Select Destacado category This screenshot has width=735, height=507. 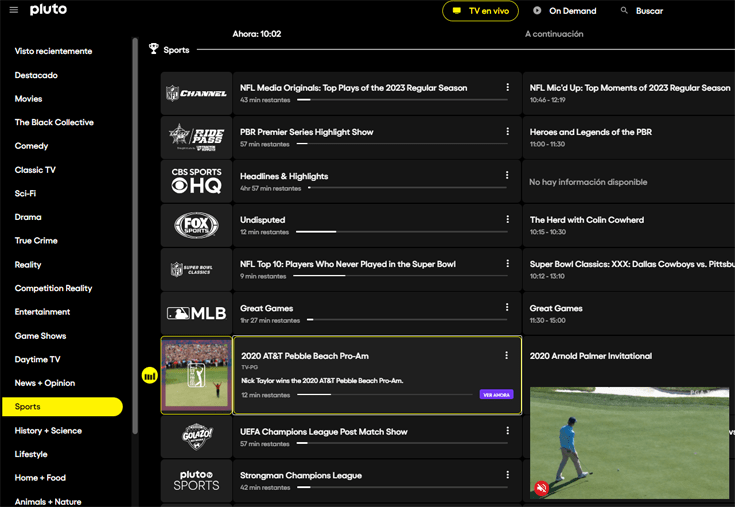pos(36,75)
